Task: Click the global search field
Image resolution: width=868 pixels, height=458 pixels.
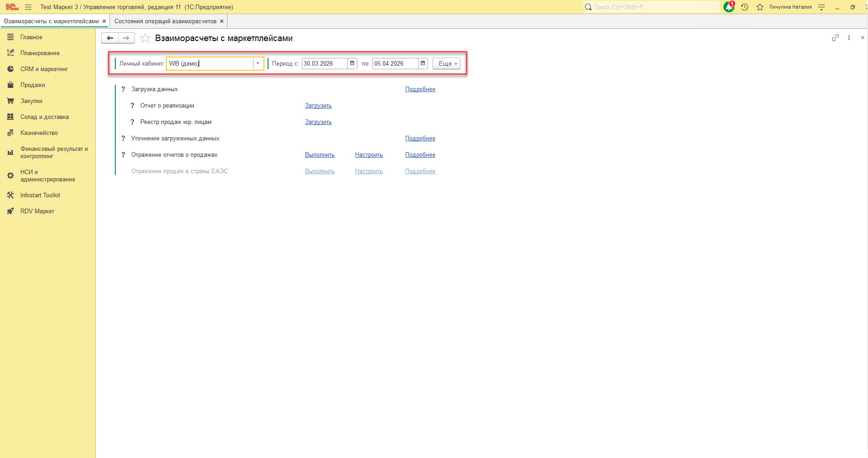Action: click(652, 7)
